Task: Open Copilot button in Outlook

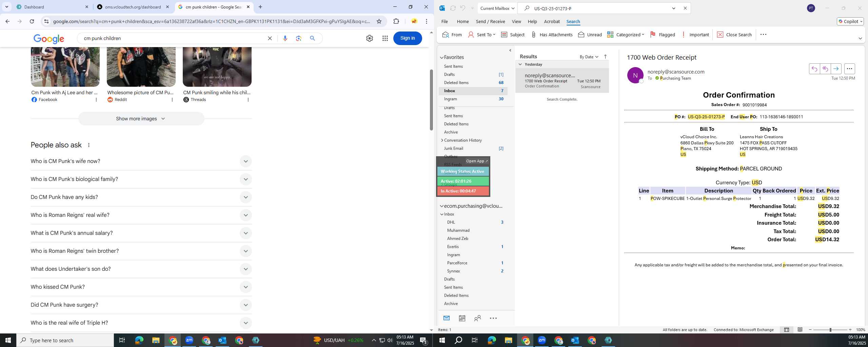Action: [850, 21]
